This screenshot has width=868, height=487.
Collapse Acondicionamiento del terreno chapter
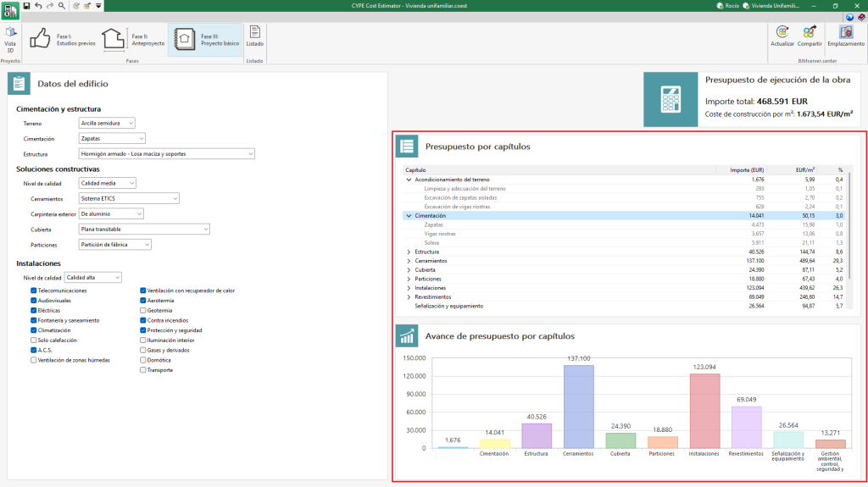point(409,180)
